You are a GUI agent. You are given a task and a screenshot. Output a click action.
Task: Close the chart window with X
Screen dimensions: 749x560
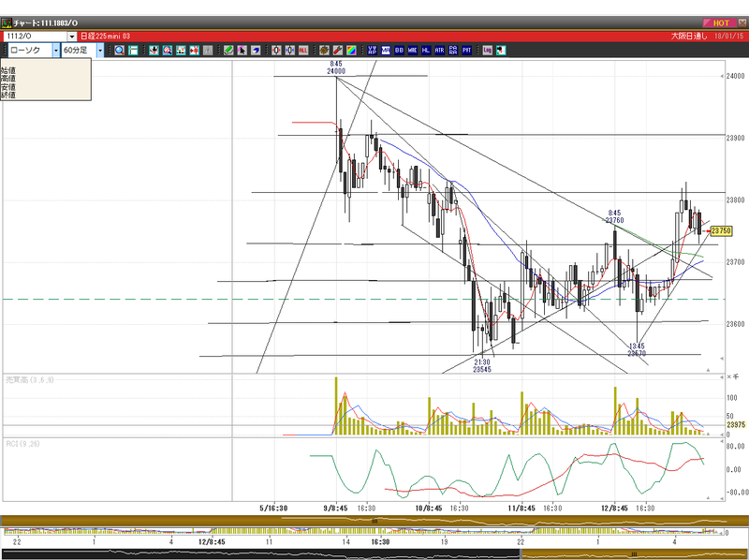point(742,22)
